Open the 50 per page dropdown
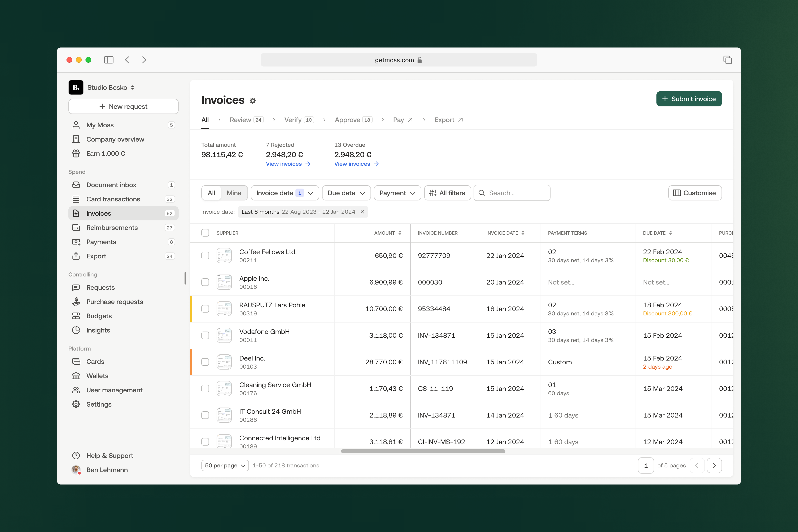This screenshot has height=532, width=798. tap(225, 465)
